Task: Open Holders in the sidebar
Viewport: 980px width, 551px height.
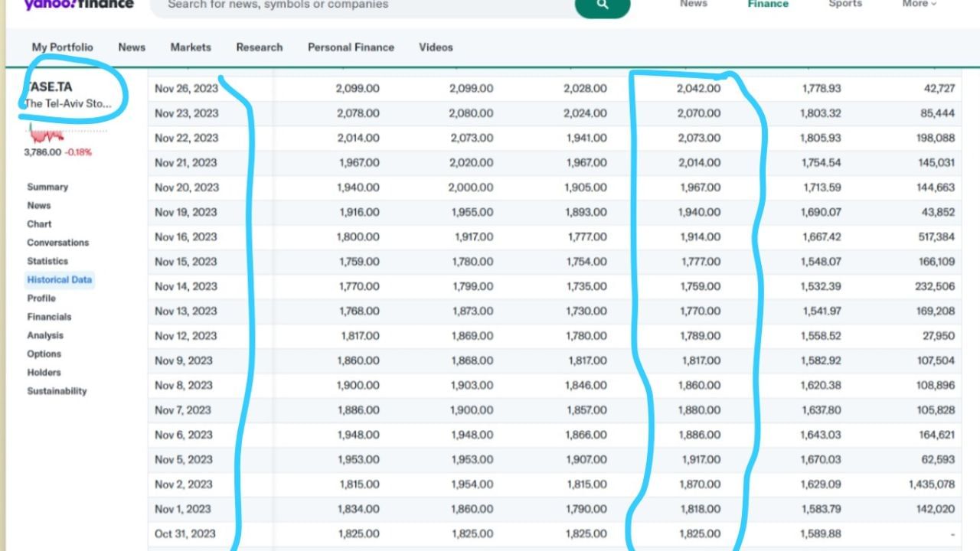Action: [x=44, y=373]
